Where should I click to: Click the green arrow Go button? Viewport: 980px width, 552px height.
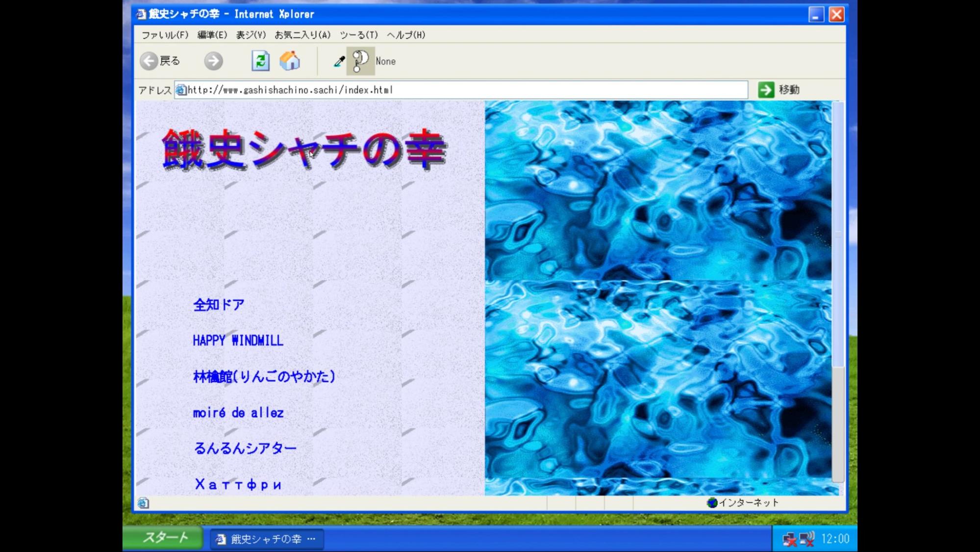click(x=766, y=90)
